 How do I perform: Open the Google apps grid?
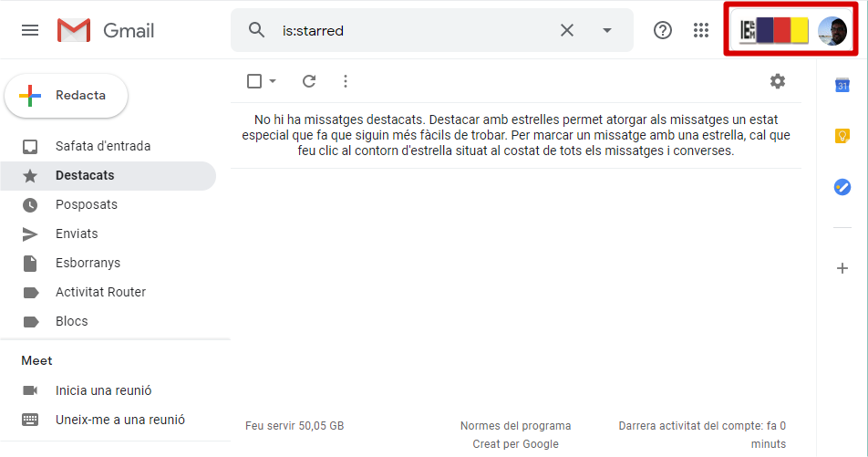(x=701, y=30)
